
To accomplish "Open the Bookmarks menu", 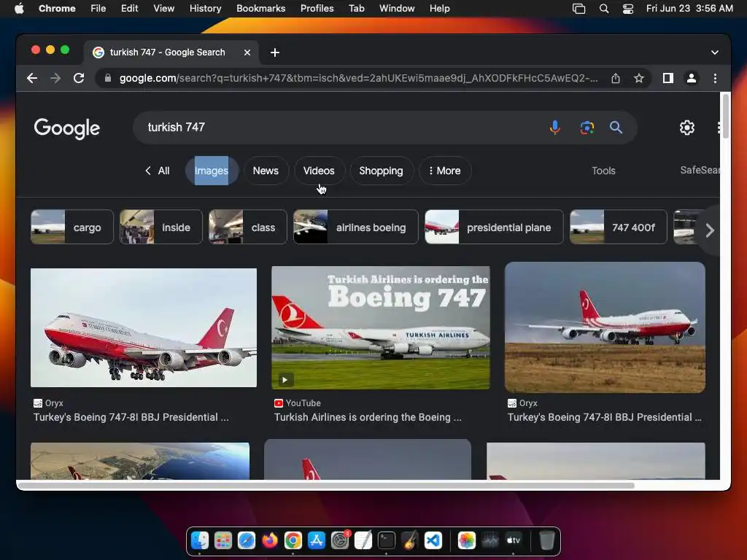I will coord(260,9).
